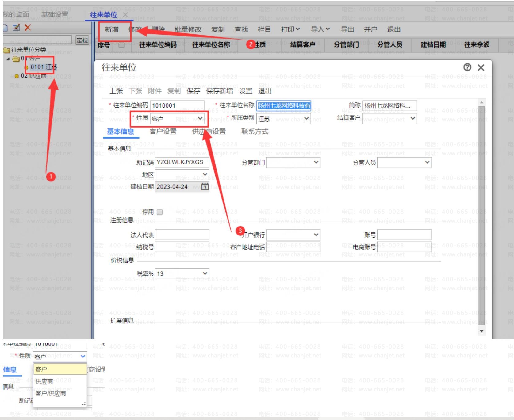Click the 法人代表 input field
Image resolution: width=514 pixels, height=420 pixels.
(182, 235)
